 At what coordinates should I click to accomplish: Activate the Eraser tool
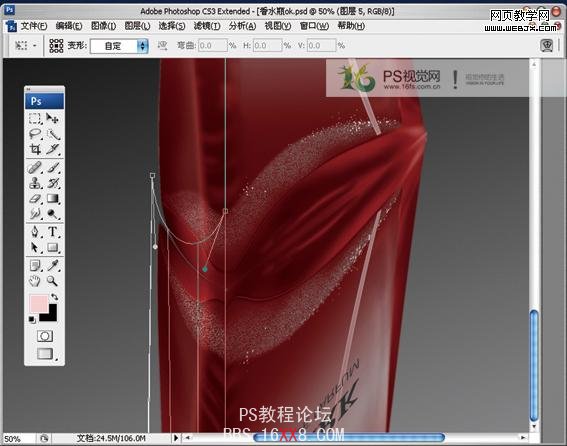35,199
